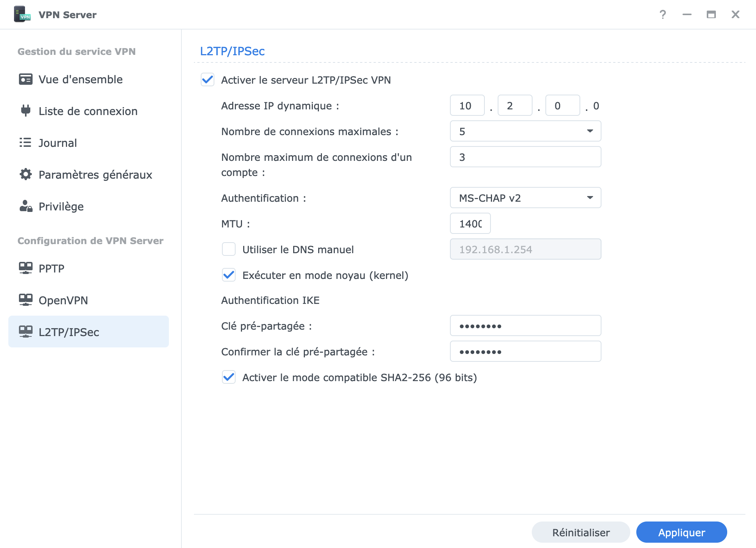Select the L2TP/IPSec sidebar item
The height and width of the screenshot is (548, 756).
point(89,332)
